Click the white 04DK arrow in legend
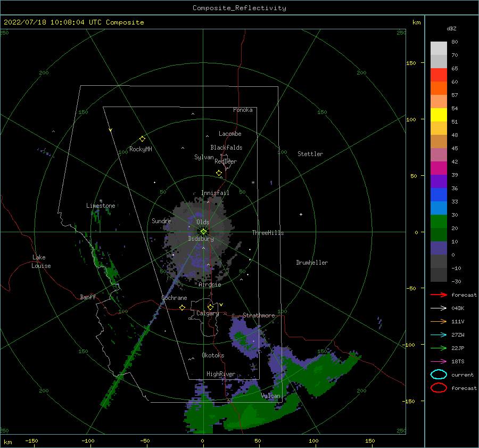 click(439, 308)
